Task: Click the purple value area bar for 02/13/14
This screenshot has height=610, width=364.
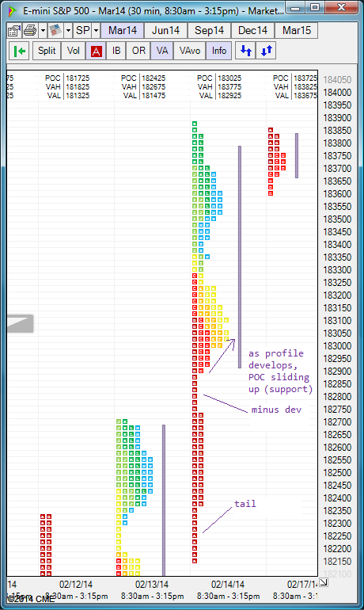Action: point(164,501)
